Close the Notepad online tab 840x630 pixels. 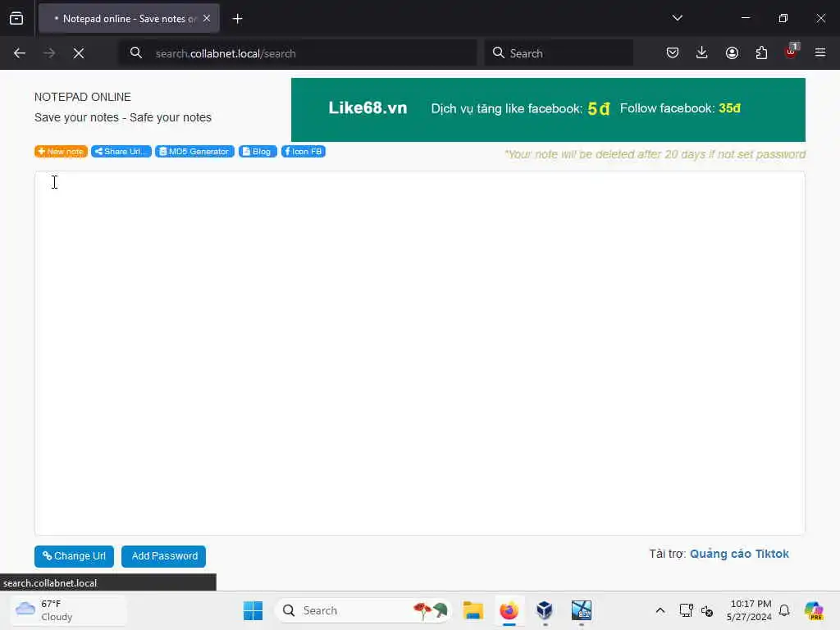(207, 18)
